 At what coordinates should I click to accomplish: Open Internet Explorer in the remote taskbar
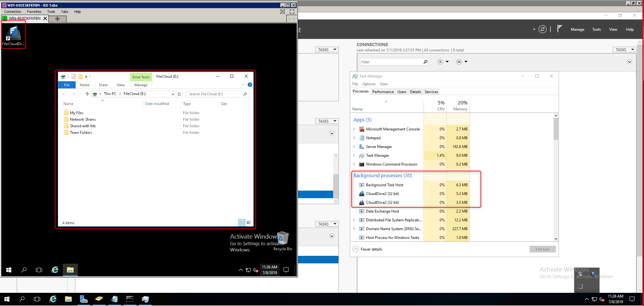click(55, 270)
